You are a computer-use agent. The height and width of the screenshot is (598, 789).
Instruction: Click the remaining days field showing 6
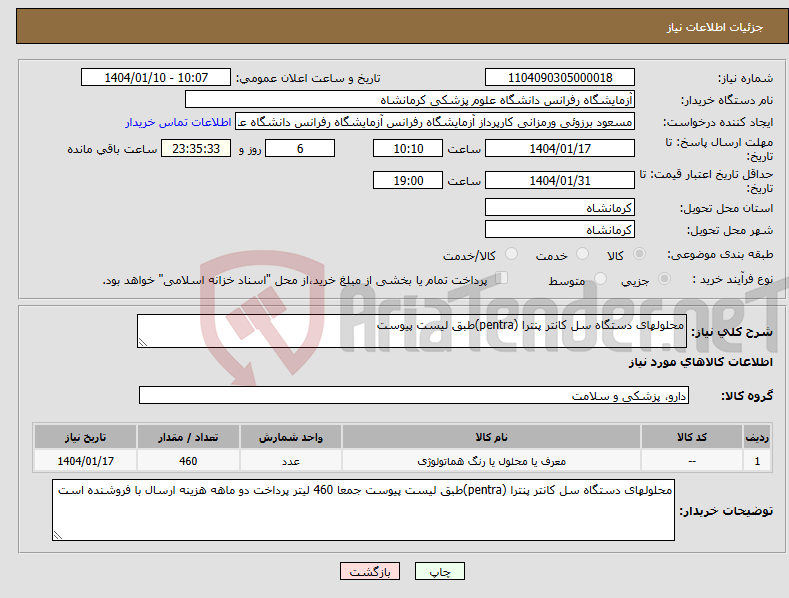300,148
